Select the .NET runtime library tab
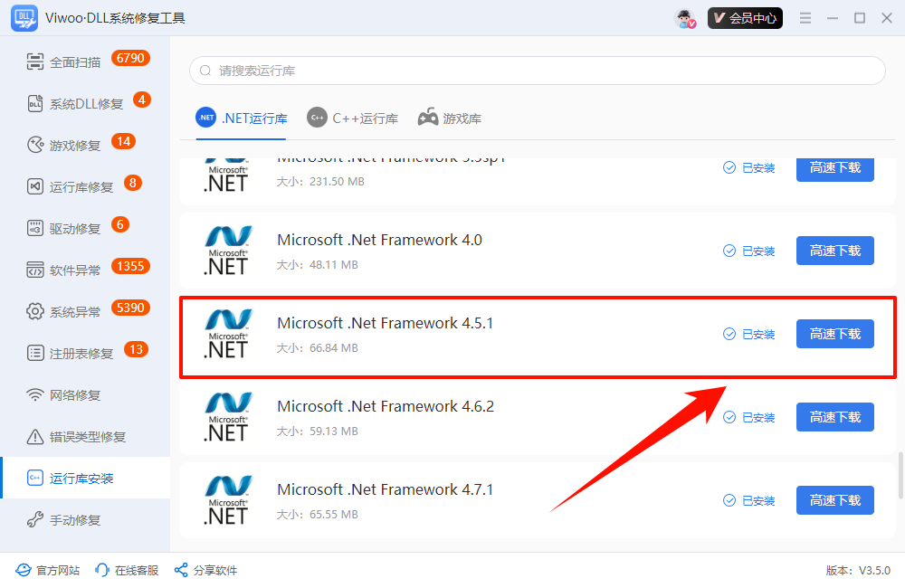905x588 pixels. tap(241, 119)
